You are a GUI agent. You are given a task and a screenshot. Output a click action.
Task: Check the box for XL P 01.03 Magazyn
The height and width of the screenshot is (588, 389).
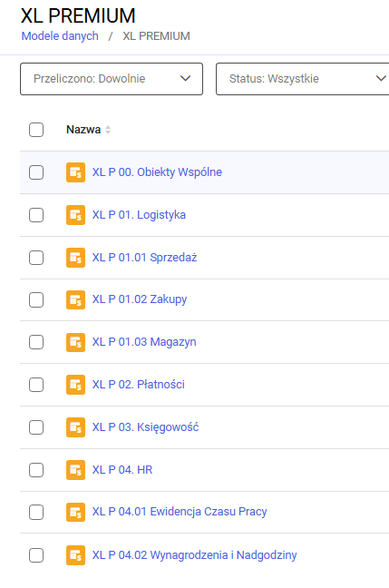(x=36, y=342)
